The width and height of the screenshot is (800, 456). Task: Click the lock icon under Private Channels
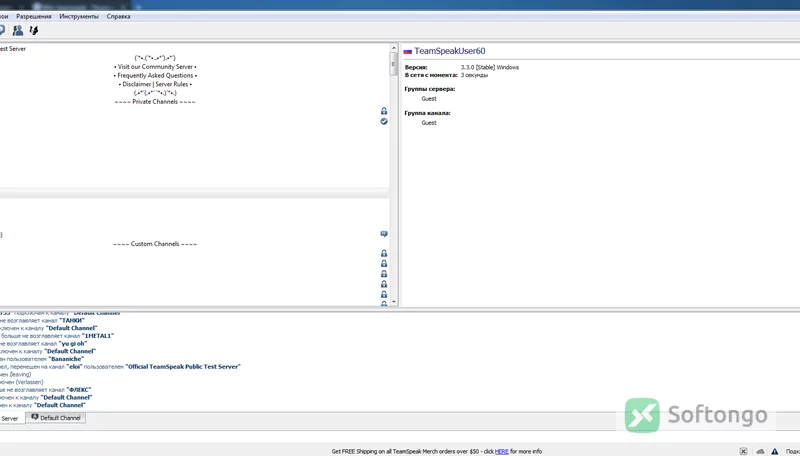[384, 111]
